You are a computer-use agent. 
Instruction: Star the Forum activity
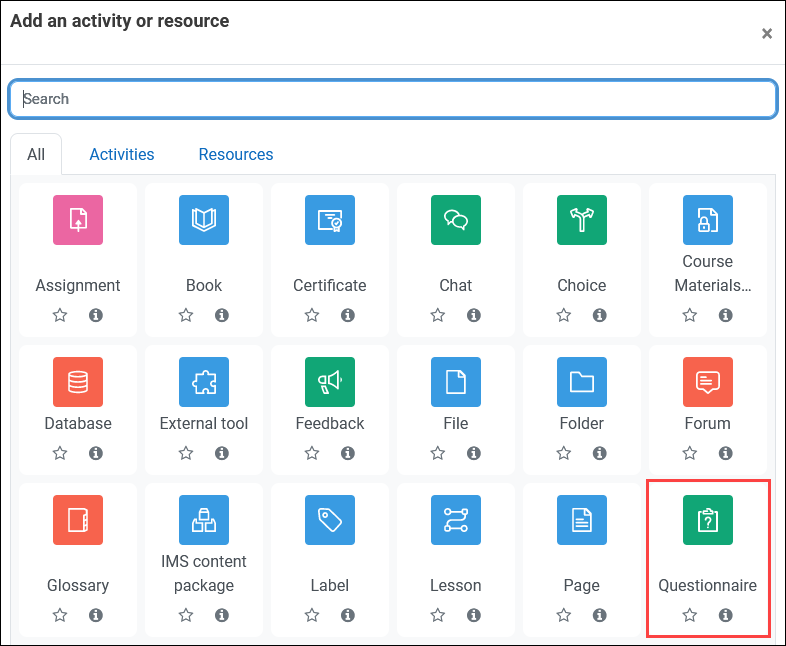[690, 453]
